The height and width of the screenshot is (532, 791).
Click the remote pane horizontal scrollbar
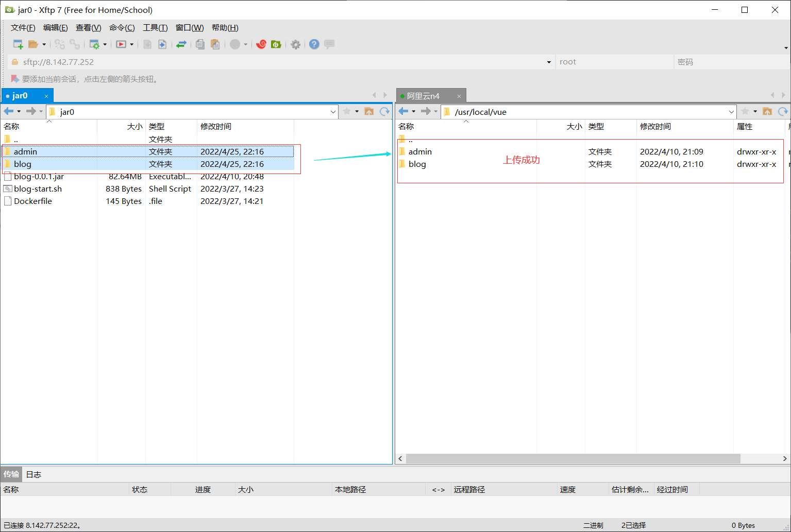coord(573,458)
